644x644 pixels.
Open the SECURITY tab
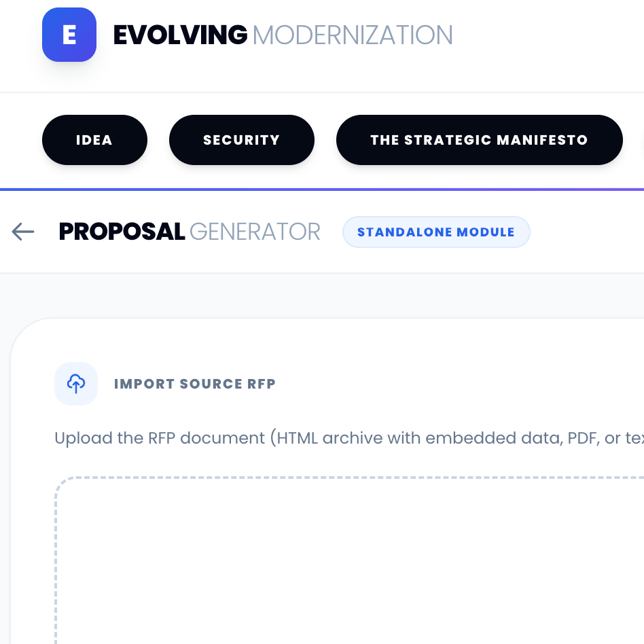[242, 140]
